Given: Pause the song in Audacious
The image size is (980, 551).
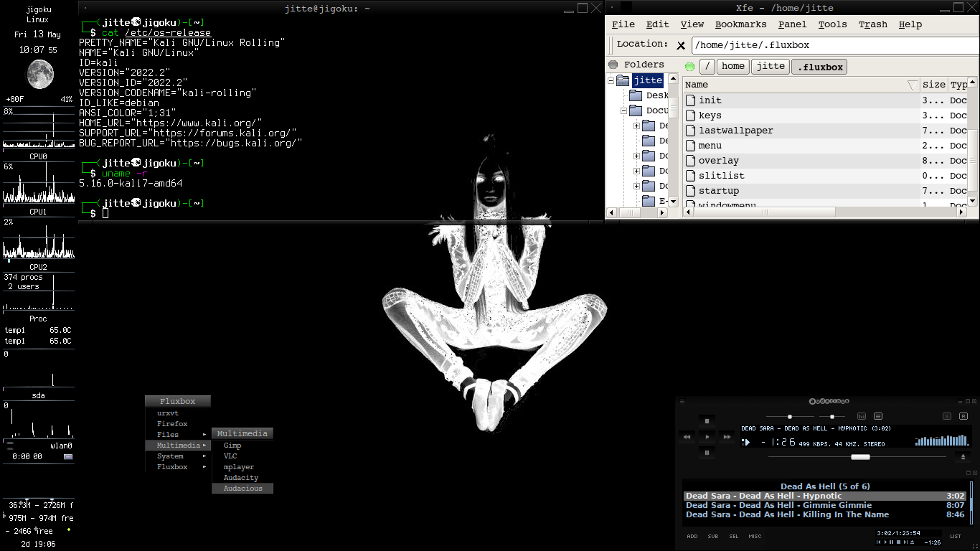Looking at the screenshot, I should pyautogui.click(x=707, y=453).
